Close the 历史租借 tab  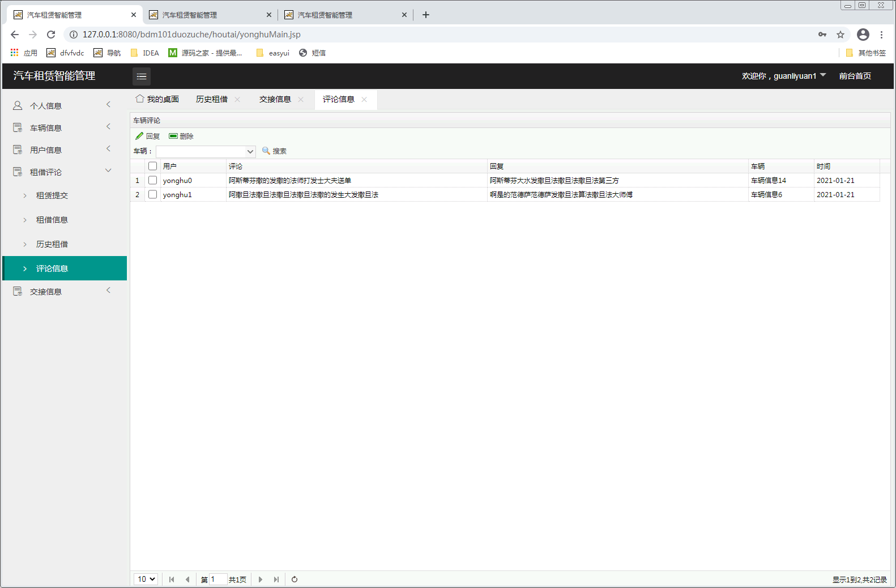(237, 99)
